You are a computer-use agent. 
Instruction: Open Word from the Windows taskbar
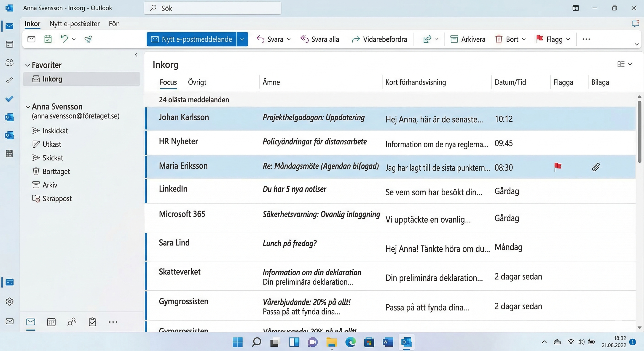(x=388, y=342)
